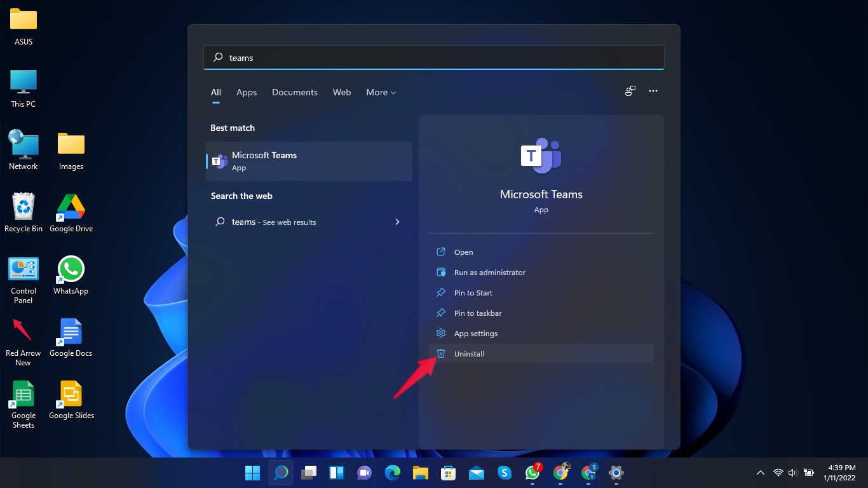868x488 pixels.
Task: Click the search box containing teams
Action: (x=433, y=58)
